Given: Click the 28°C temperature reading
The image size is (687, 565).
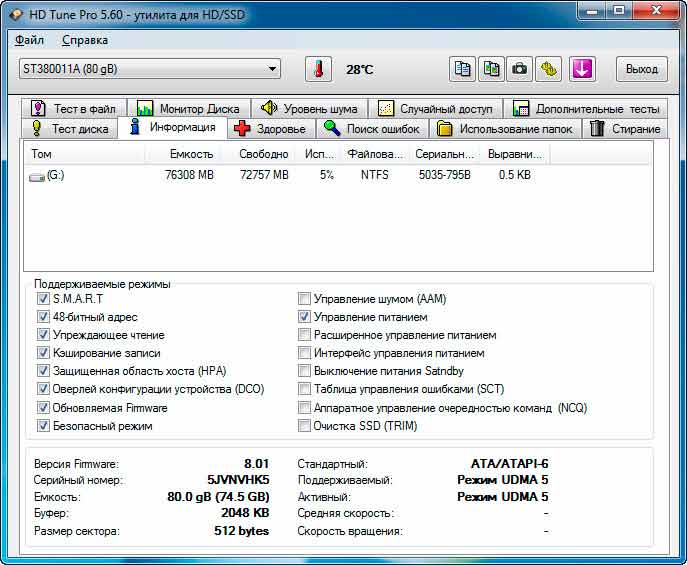Looking at the screenshot, I should coord(360,70).
